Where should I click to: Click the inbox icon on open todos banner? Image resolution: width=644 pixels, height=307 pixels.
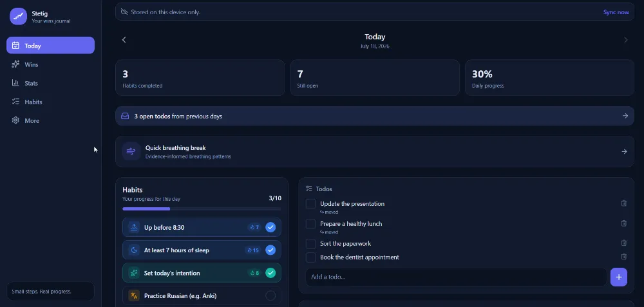pyautogui.click(x=125, y=116)
